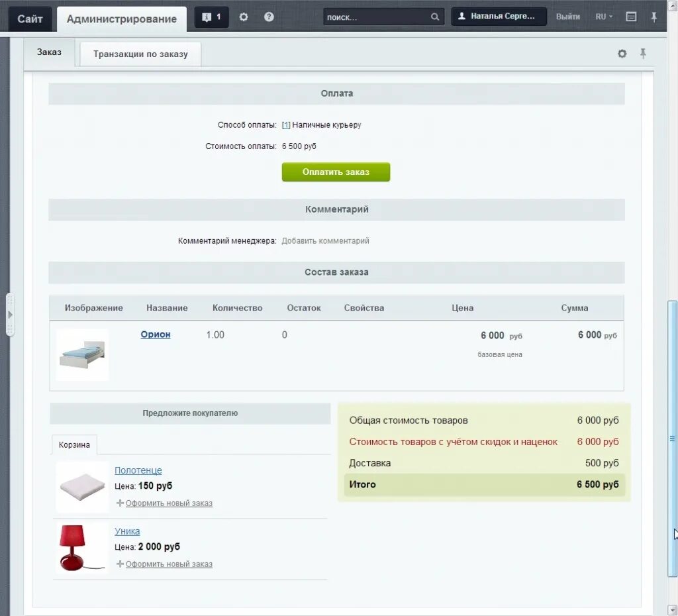
Task: Click the Полотенце towel thumbnail
Action: point(82,488)
